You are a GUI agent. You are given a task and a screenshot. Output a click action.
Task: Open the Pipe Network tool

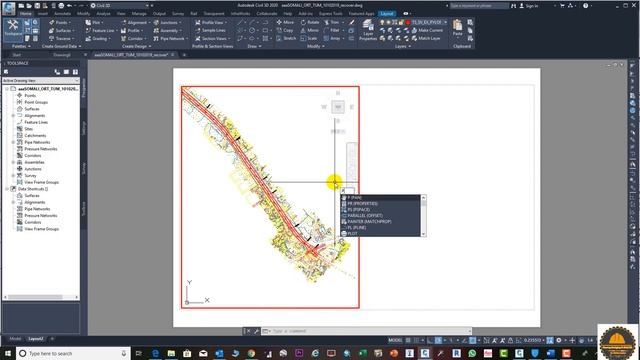point(171,38)
